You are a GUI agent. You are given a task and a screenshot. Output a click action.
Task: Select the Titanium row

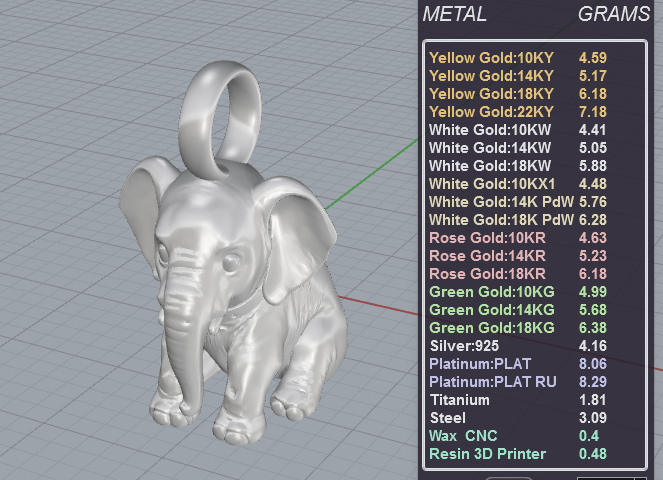click(x=518, y=400)
